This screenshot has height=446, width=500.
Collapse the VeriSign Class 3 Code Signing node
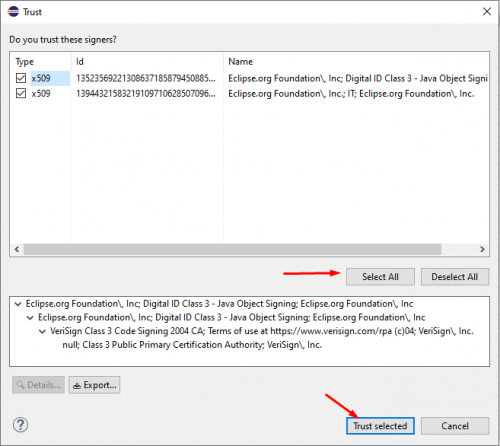coord(42,331)
